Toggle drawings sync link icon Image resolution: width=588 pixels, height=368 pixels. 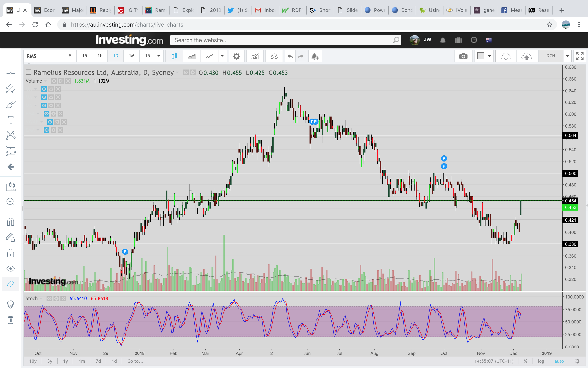tap(11, 284)
